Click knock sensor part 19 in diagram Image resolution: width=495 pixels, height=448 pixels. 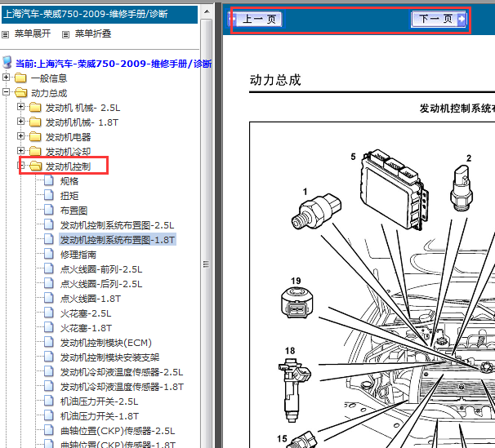pos(297,302)
